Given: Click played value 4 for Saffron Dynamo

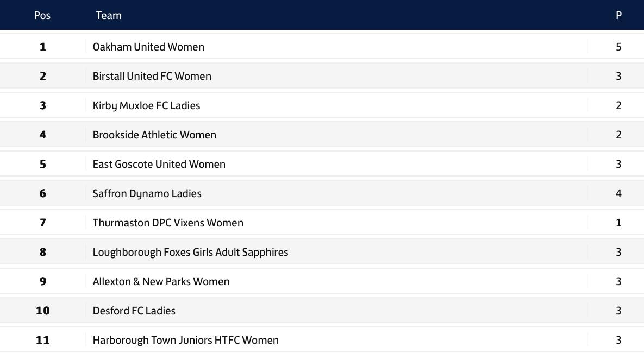Looking at the screenshot, I should click(x=618, y=193).
